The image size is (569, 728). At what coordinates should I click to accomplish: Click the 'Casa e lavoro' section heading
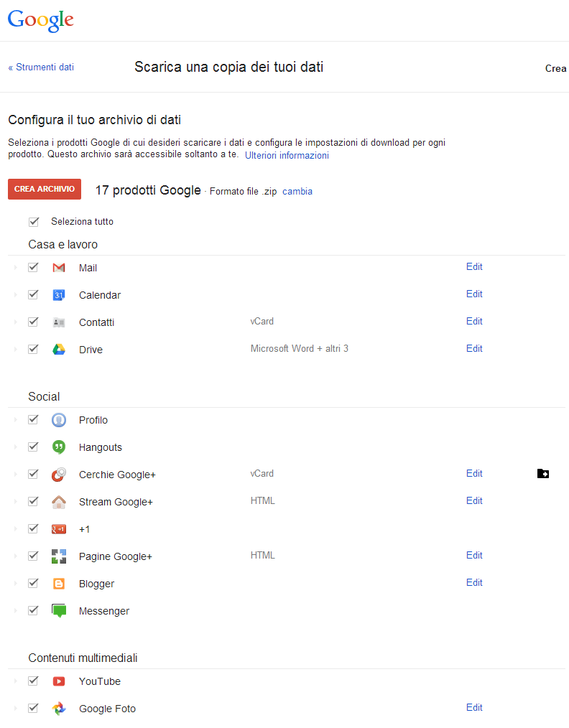tap(63, 244)
